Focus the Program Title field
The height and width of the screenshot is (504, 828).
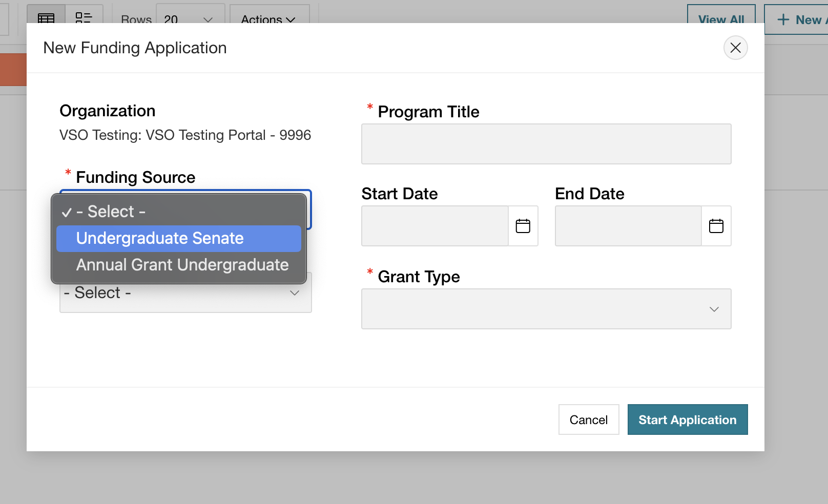click(546, 144)
